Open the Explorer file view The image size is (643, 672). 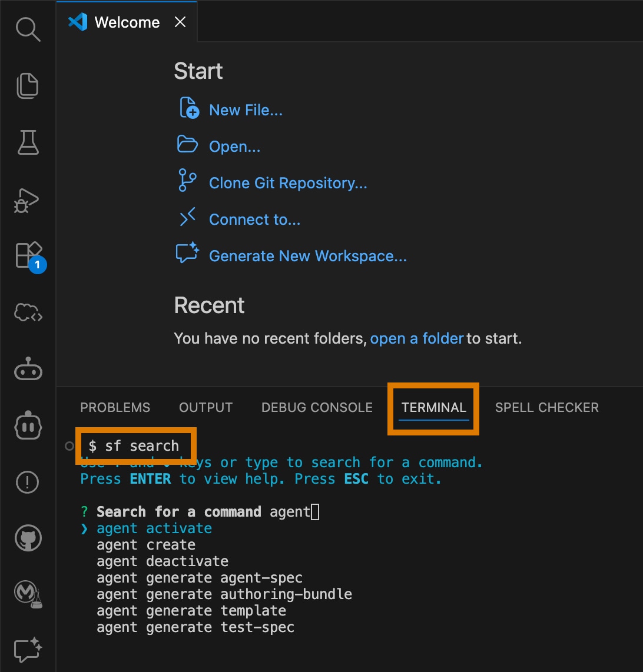click(28, 85)
